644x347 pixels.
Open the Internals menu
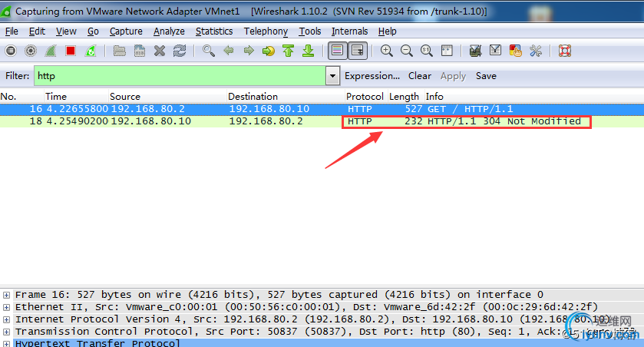349,31
